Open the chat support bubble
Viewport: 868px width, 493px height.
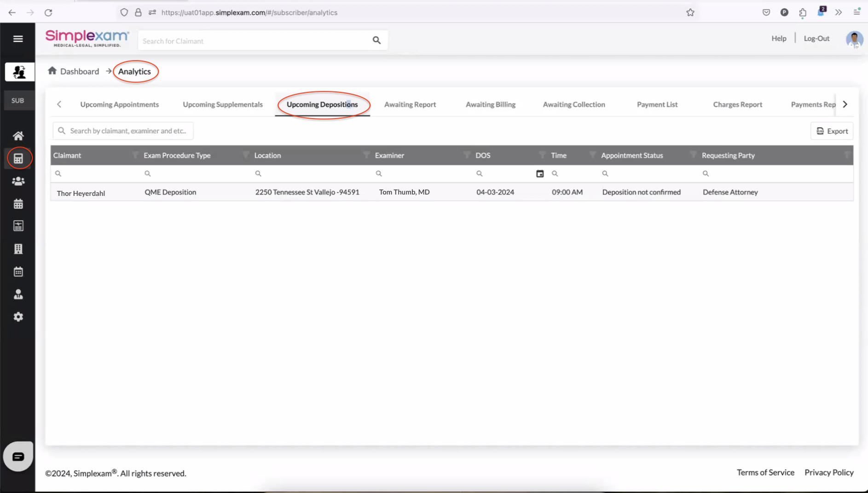pyautogui.click(x=18, y=456)
